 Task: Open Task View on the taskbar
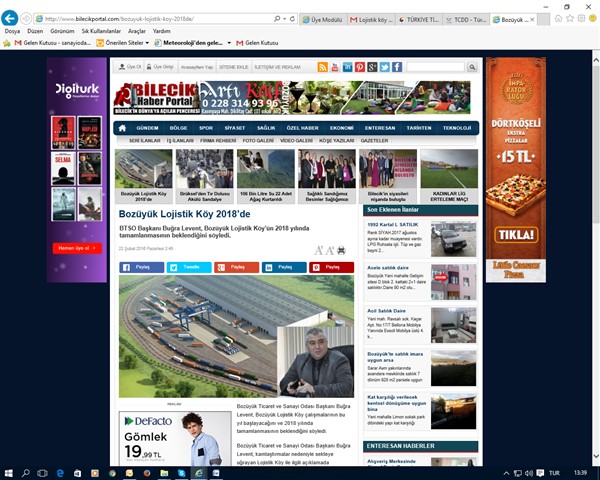click(42, 473)
